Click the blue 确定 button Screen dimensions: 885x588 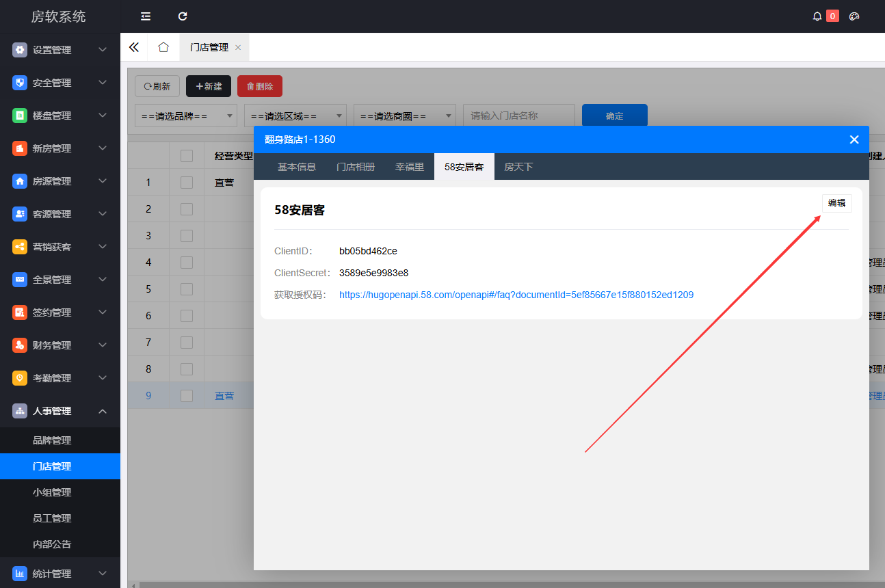pyautogui.click(x=615, y=116)
